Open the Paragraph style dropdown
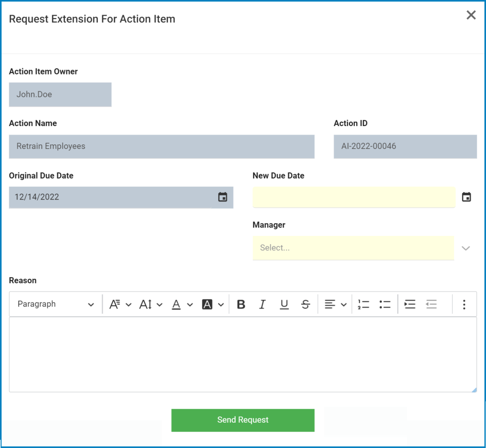This screenshot has height=448, width=486. [x=55, y=305]
